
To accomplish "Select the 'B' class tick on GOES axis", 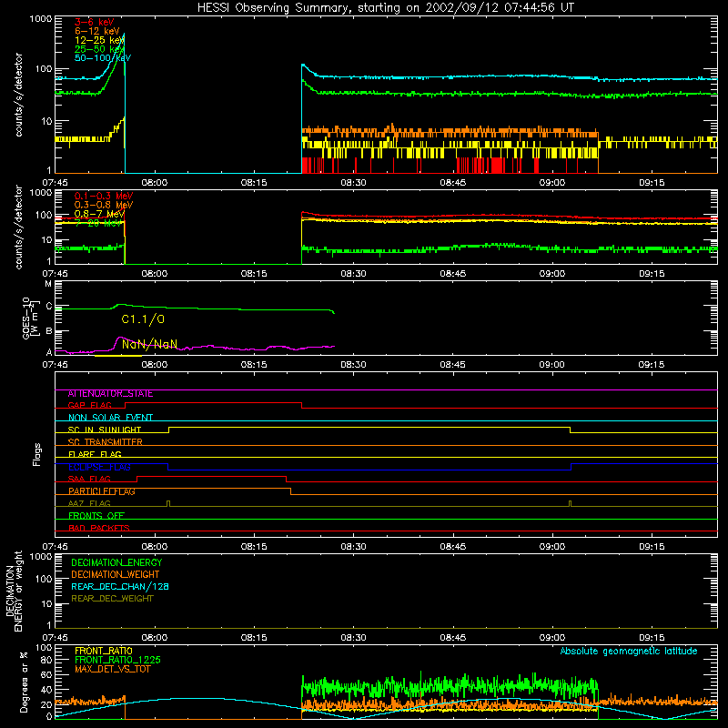I will (49, 331).
